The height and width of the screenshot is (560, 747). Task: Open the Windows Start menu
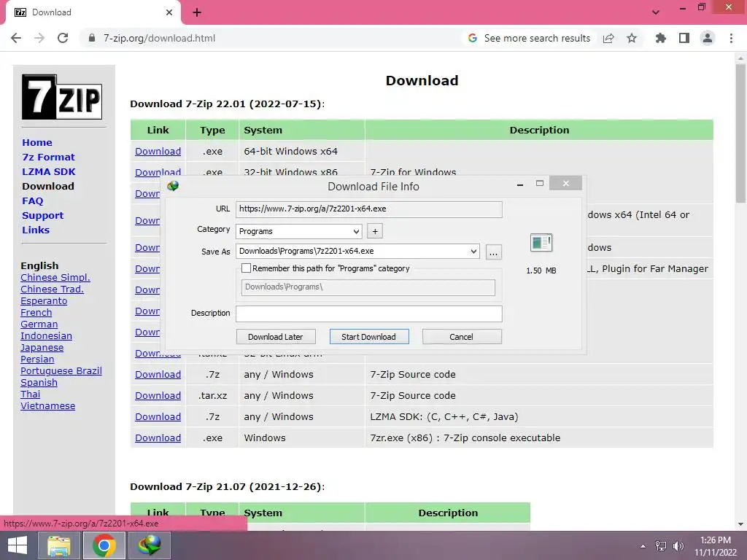(x=18, y=545)
